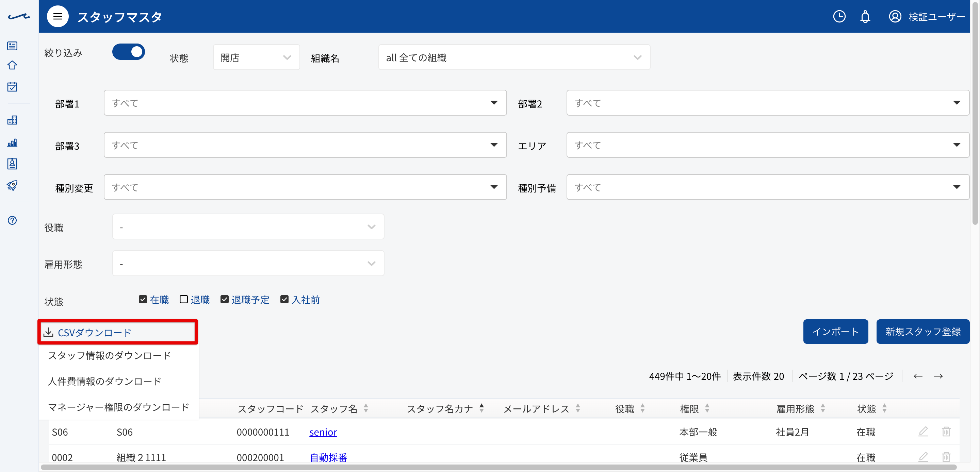The image size is (980, 472).
Task: Sort by 役職 column arrows
Action: pyautogui.click(x=642, y=408)
